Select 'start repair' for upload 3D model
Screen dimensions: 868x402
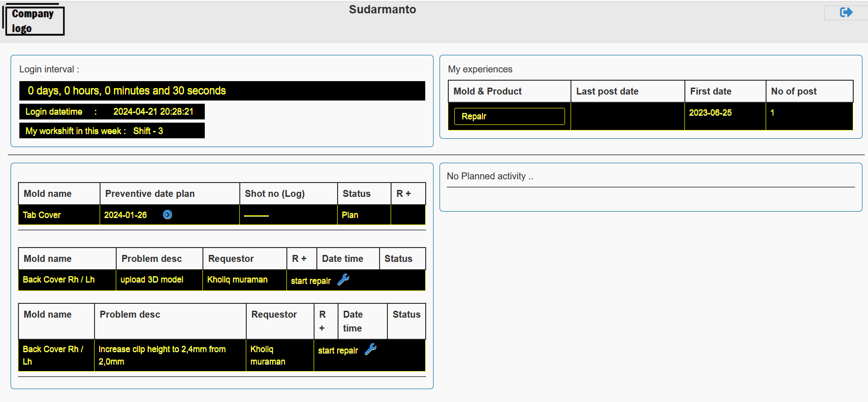(x=310, y=281)
